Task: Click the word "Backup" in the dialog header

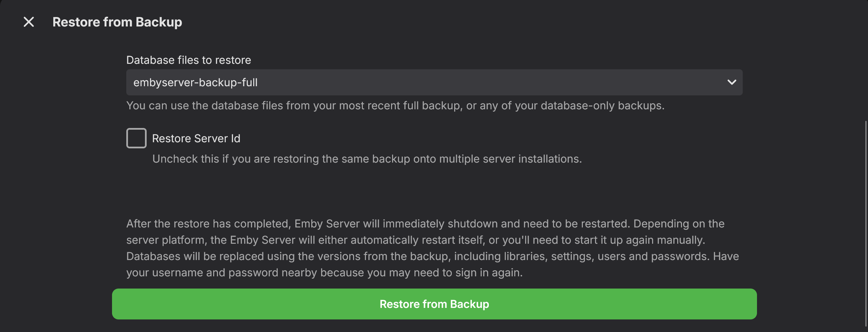Action: tap(159, 22)
